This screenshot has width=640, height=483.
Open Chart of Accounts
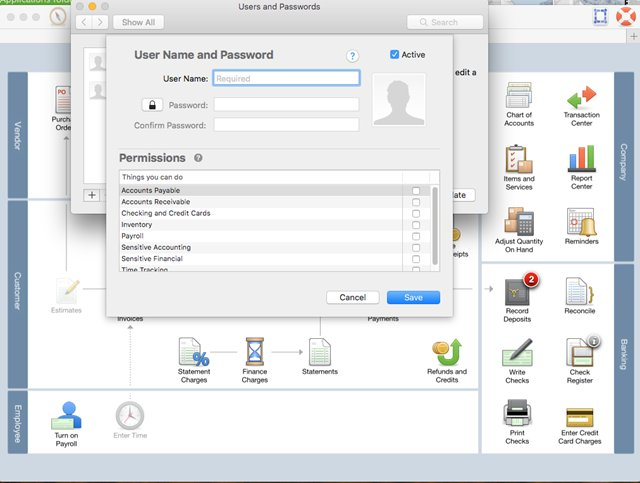point(519,105)
